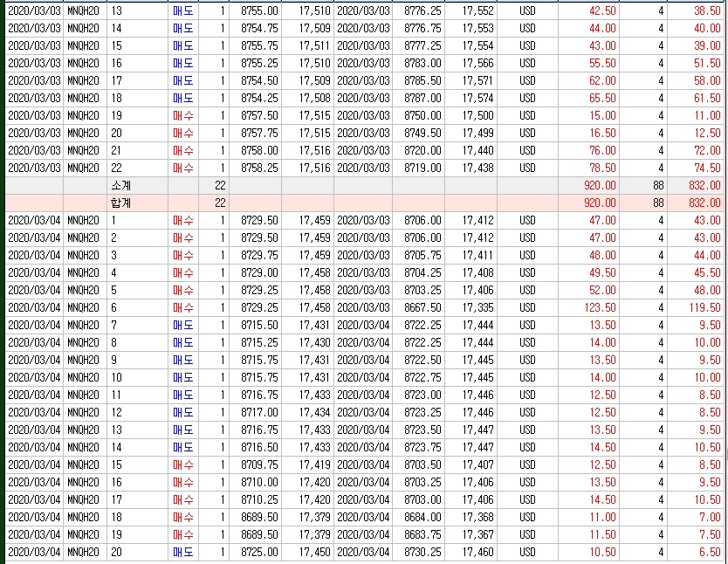
Task: Click net profit 74.50 in 03/03 row 22
Action: 707,168
